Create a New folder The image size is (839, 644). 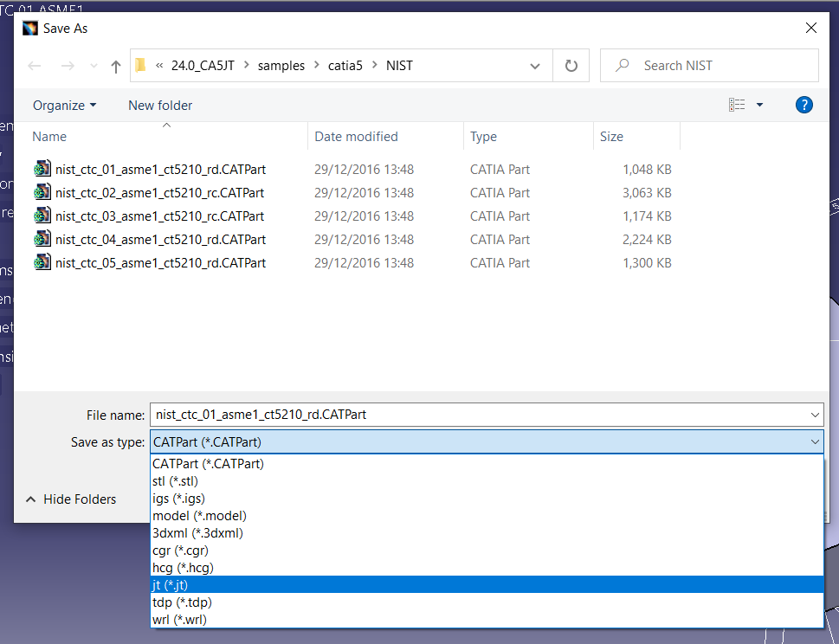160,106
